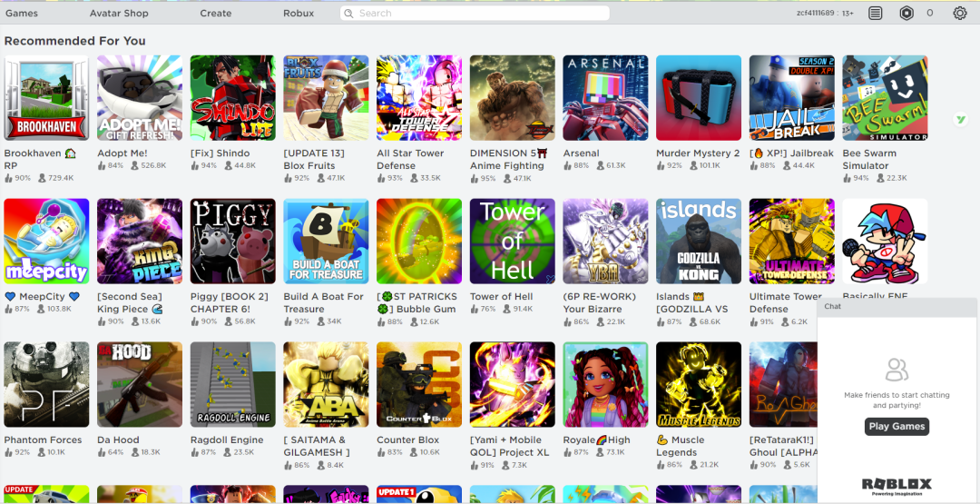Click the Murder Mystery 2 title
This screenshot has height=504, width=980.
698,153
